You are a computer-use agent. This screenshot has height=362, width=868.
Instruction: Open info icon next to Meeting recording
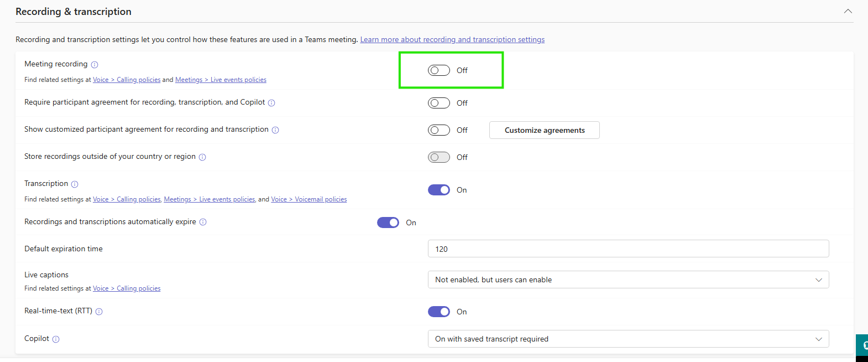tap(95, 65)
